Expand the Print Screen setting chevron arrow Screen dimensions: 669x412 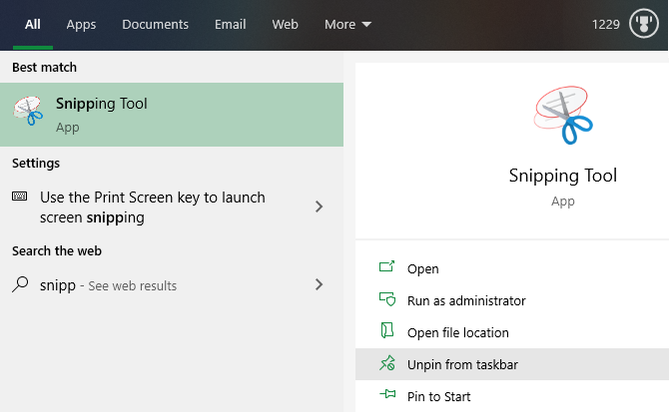point(319,207)
